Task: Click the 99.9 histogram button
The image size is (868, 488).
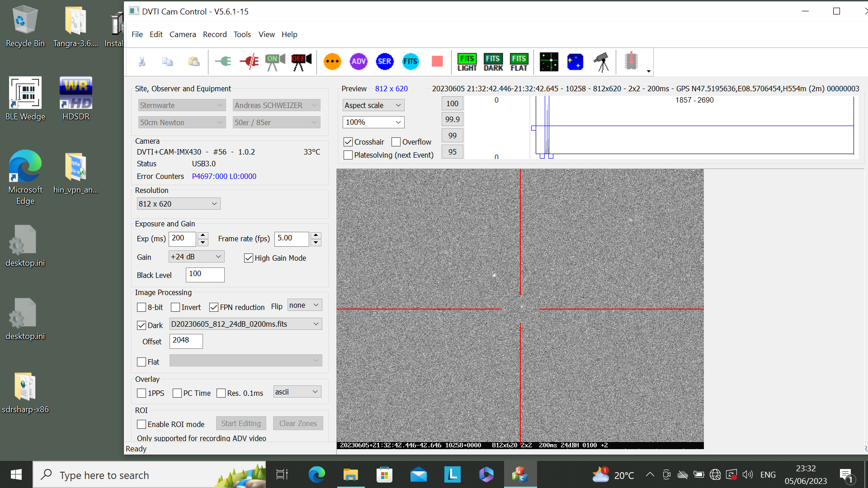Action: (x=452, y=119)
